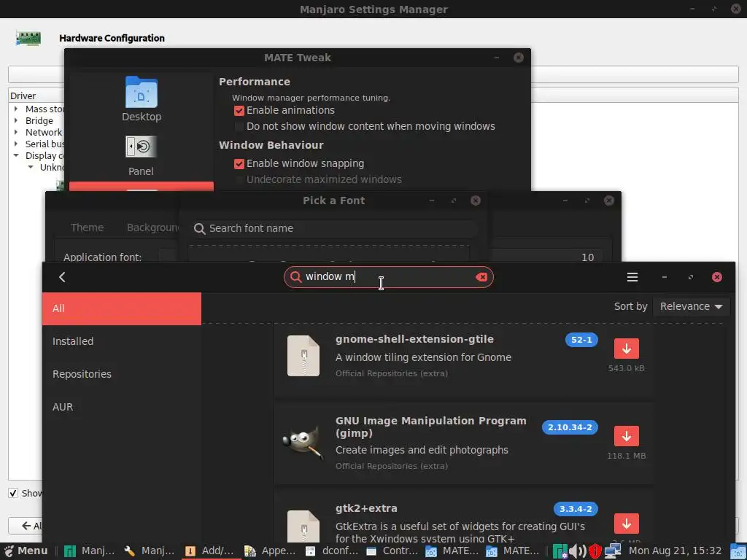Click the clock showing Mon Aug 21
This screenshot has width=747, height=560.
click(x=675, y=551)
